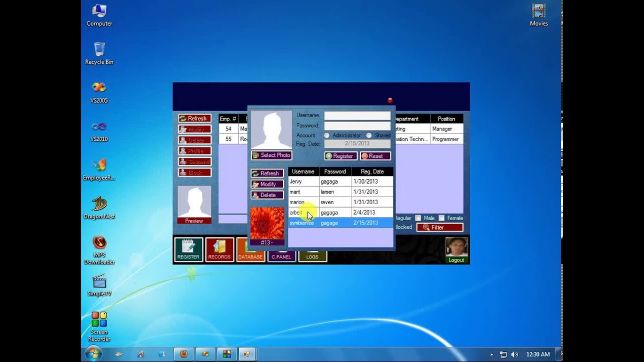Select the MP3 Downloader desktop icon

click(x=99, y=250)
